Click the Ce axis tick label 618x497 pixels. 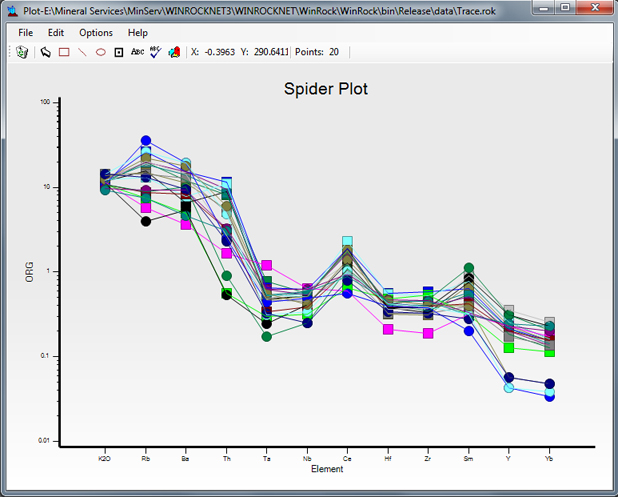point(347,459)
